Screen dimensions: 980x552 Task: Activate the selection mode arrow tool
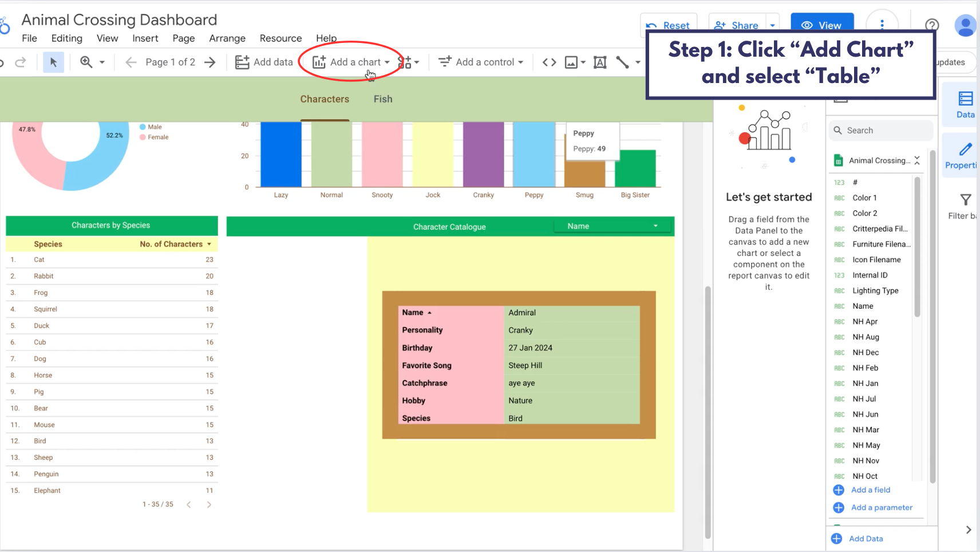(53, 62)
